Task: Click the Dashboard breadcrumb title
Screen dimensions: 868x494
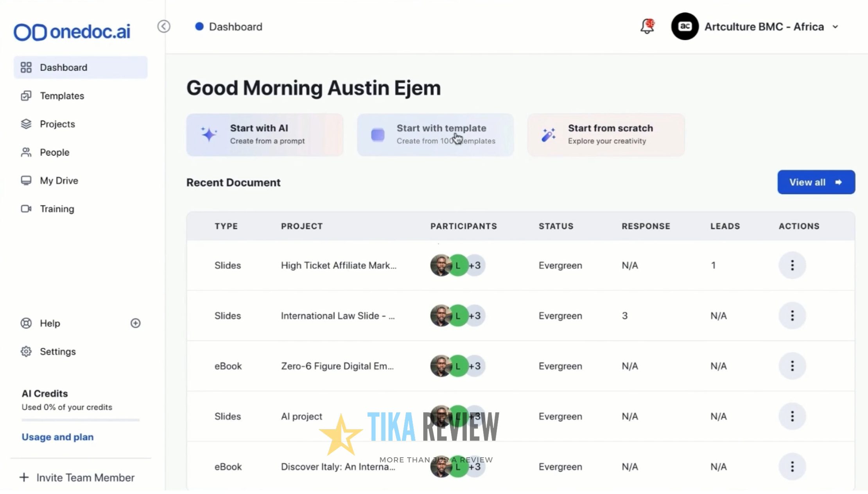Action: coord(235,27)
